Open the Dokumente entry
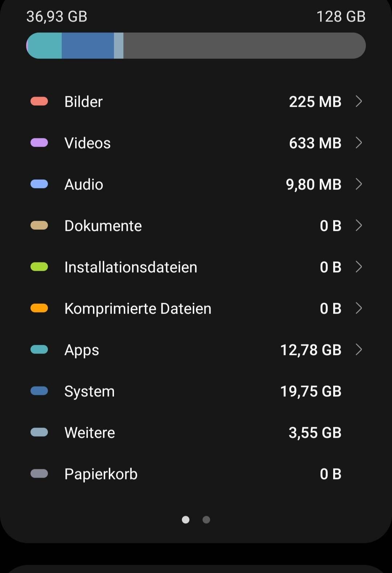The height and width of the screenshot is (573, 392). pos(196,225)
